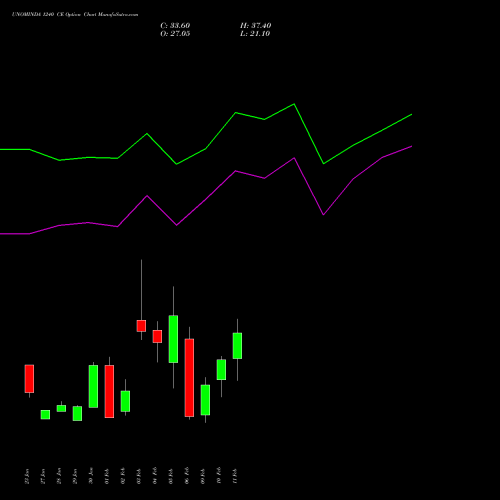Select the 03 Feb date label
The width and height of the screenshot is (500, 500).
pos(139,476)
